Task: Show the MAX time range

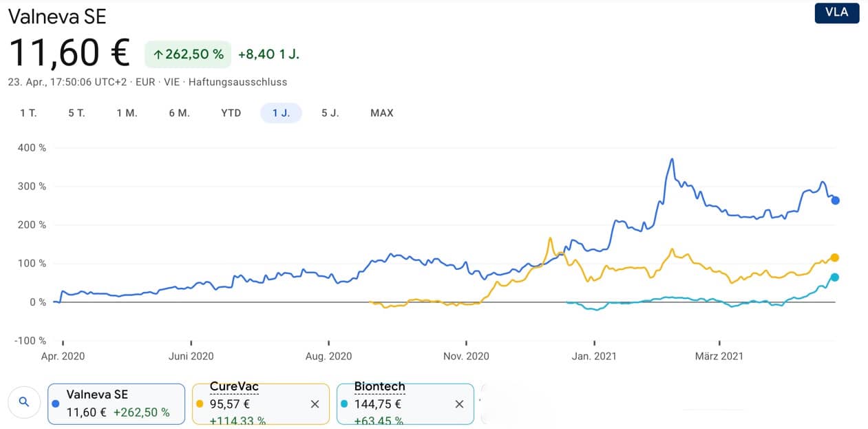Action: click(x=382, y=113)
